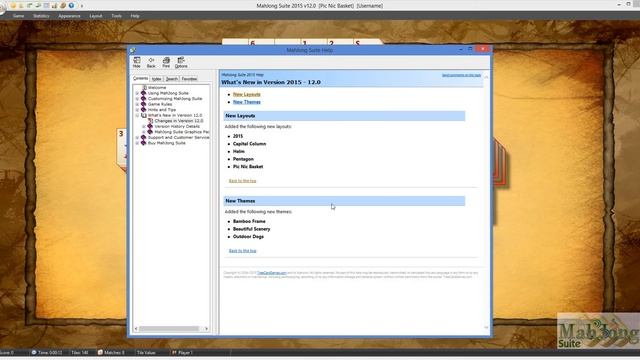
Task: Expand the Customizing MahJong Suite node
Action: (x=137, y=99)
